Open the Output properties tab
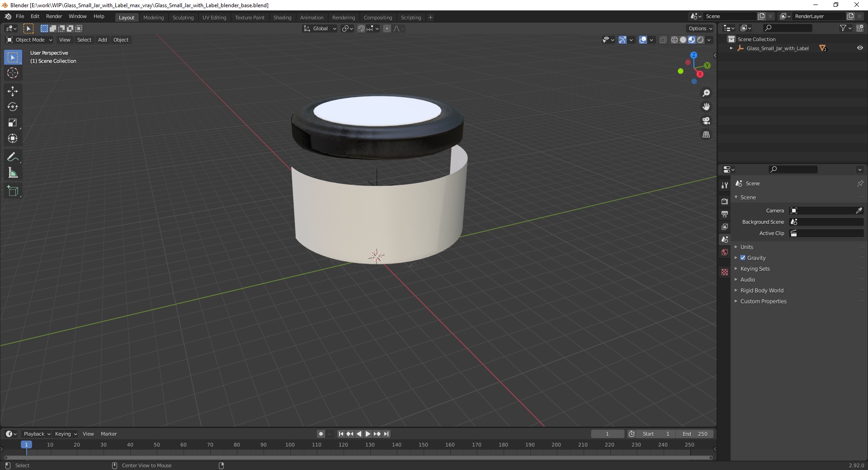 point(725,214)
